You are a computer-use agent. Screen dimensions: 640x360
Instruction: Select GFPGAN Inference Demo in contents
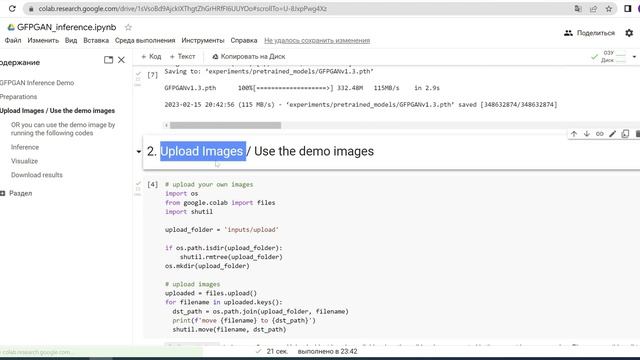click(x=37, y=83)
